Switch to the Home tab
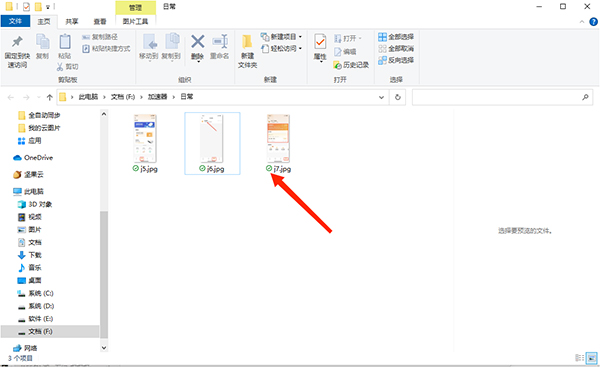This screenshot has width=600, height=367. (44, 21)
